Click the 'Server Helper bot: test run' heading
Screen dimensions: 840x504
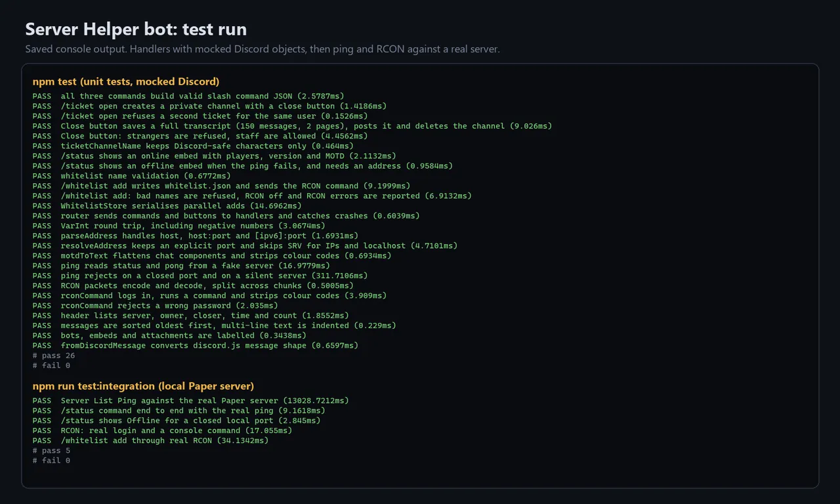coord(136,30)
